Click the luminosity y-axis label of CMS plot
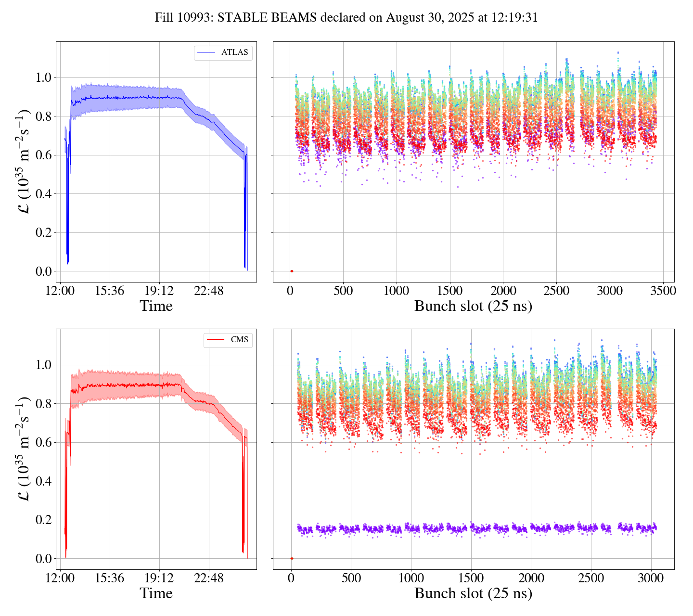Screen dimensions: 693x616 point(24,449)
